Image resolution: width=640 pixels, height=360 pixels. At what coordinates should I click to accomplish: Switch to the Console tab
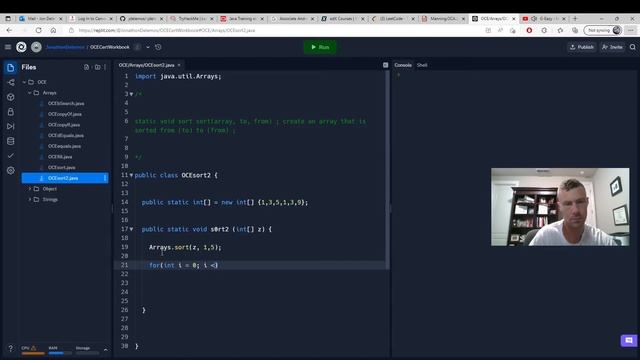(x=403, y=65)
